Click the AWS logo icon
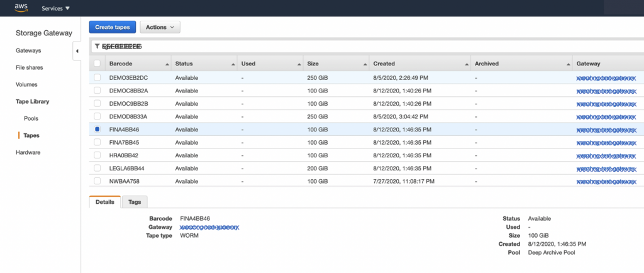This screenshot has height=273, width=644. pos(21,8)
